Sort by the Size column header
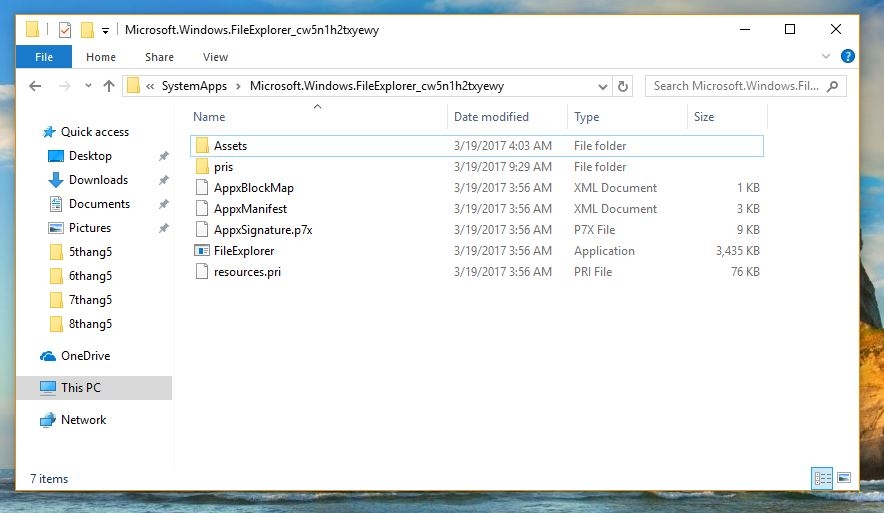Viewport: 884px width, 513px height. (704, 117)
